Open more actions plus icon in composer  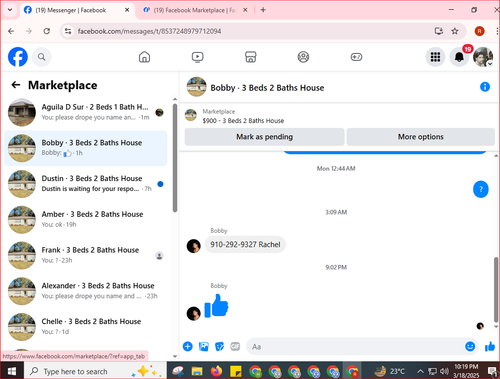coord(188,347)
